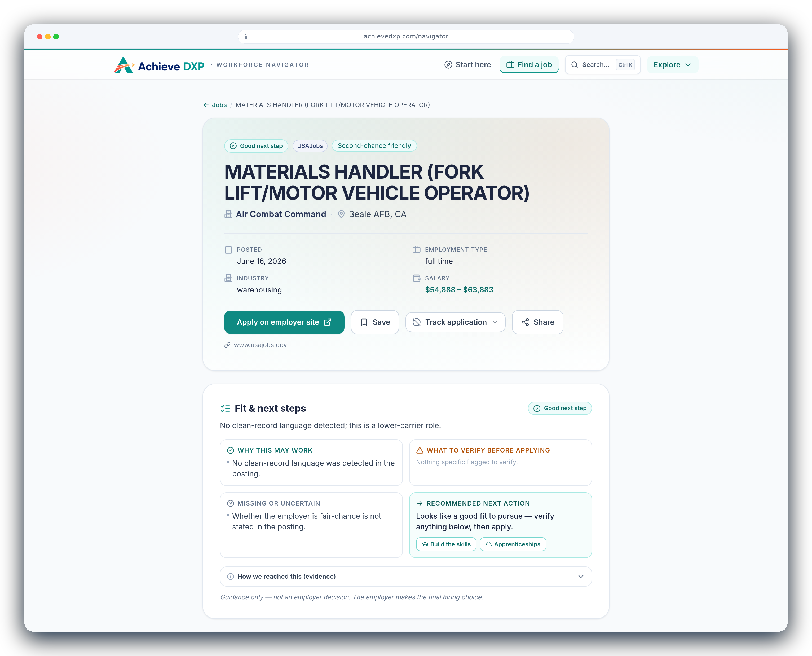Click the Second-chance friendly tag

374,146
